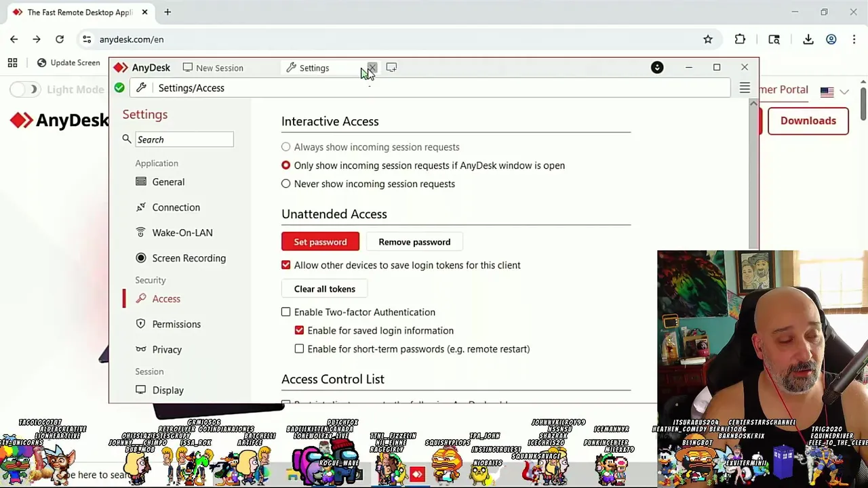Screen dimensions: 868x488
Task: Click the browser forward arrow
Action: [37, 39]
